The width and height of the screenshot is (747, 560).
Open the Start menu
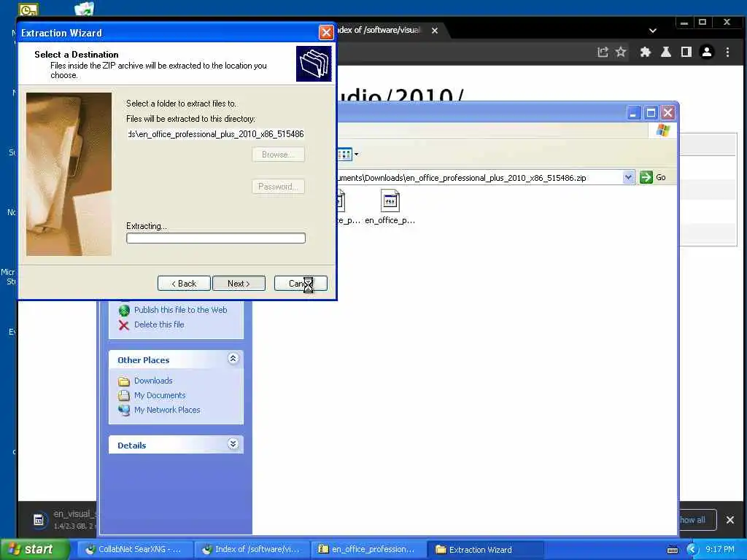(34, 550)
